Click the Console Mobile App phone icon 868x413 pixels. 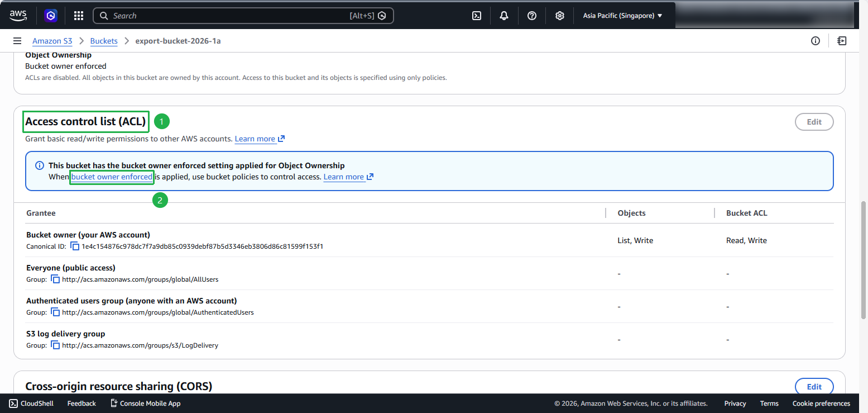[114, 403]
